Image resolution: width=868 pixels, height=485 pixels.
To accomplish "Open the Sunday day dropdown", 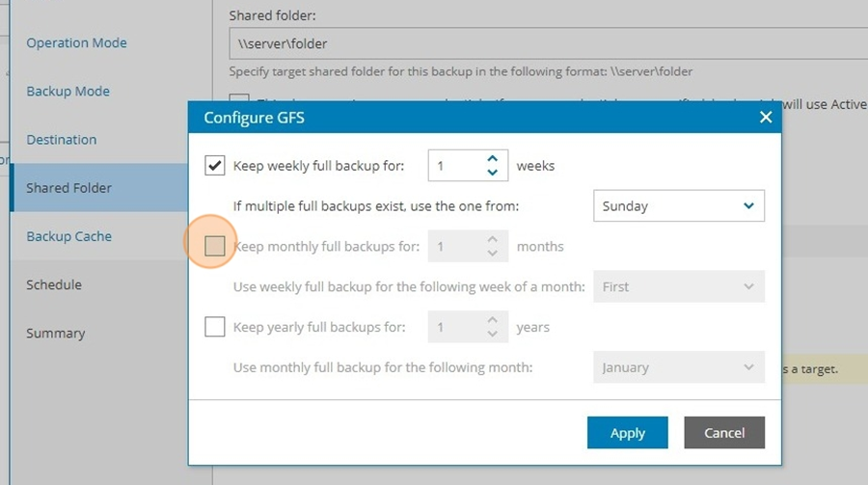I will click(679, 206).
